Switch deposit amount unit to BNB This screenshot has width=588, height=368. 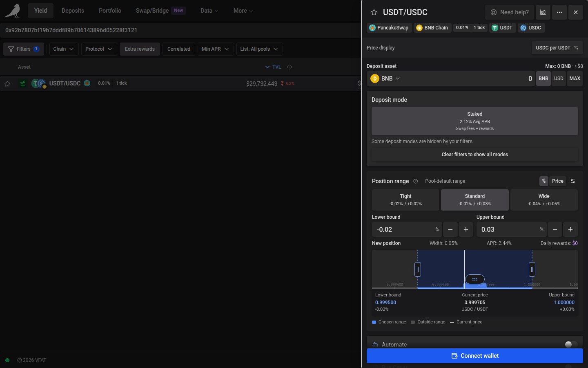[x=543, y=79]
